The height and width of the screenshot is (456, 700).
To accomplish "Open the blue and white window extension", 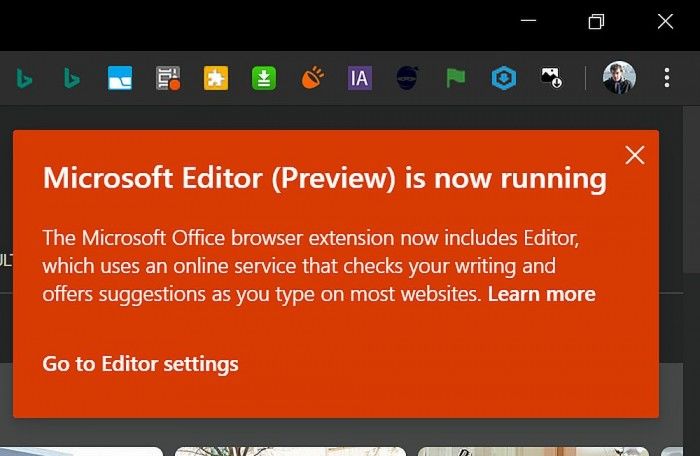I will [x=120, y=78].
